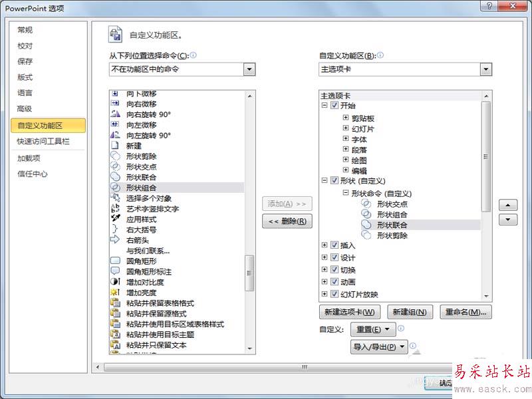Expand the 剪贴板 group node
The width and height of the screenshot is (532, 399).
tap(345, 118)
